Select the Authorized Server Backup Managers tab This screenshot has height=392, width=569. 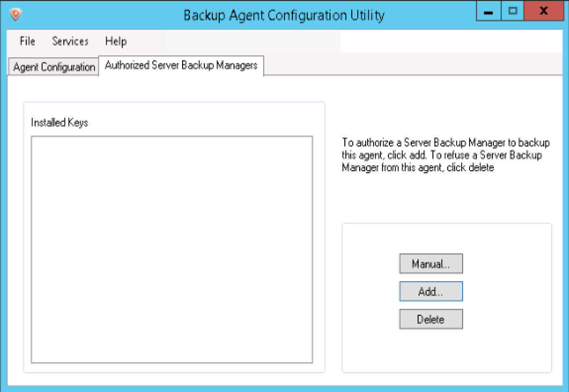coord(181,65)
